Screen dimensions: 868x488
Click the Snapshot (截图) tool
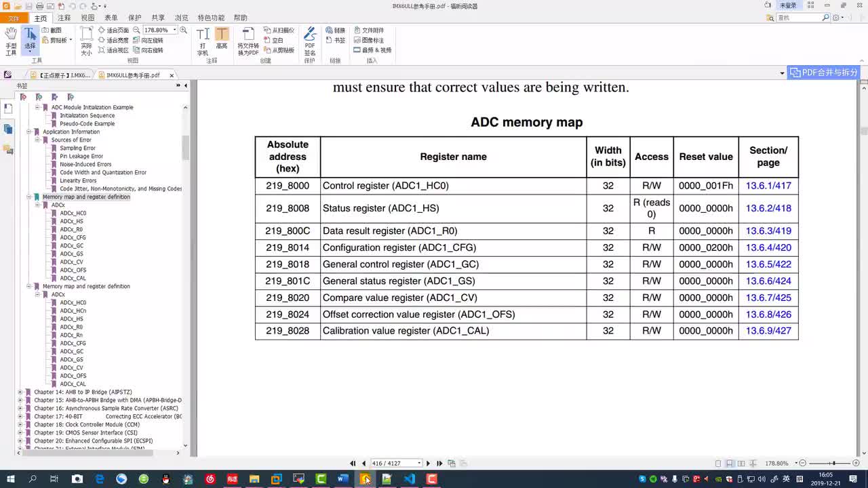[x=52, y=30]
